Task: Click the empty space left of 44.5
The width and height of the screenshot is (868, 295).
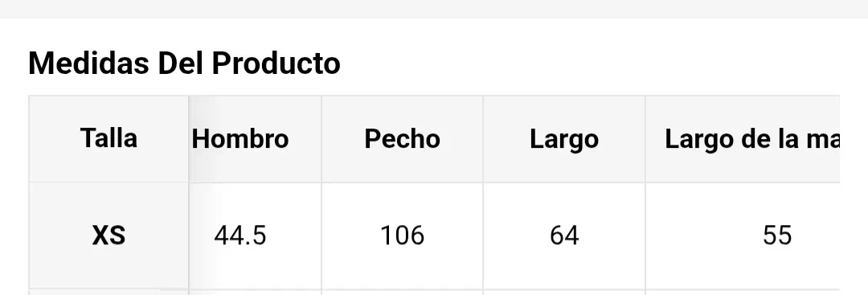Action: click(x=201, y=236)
